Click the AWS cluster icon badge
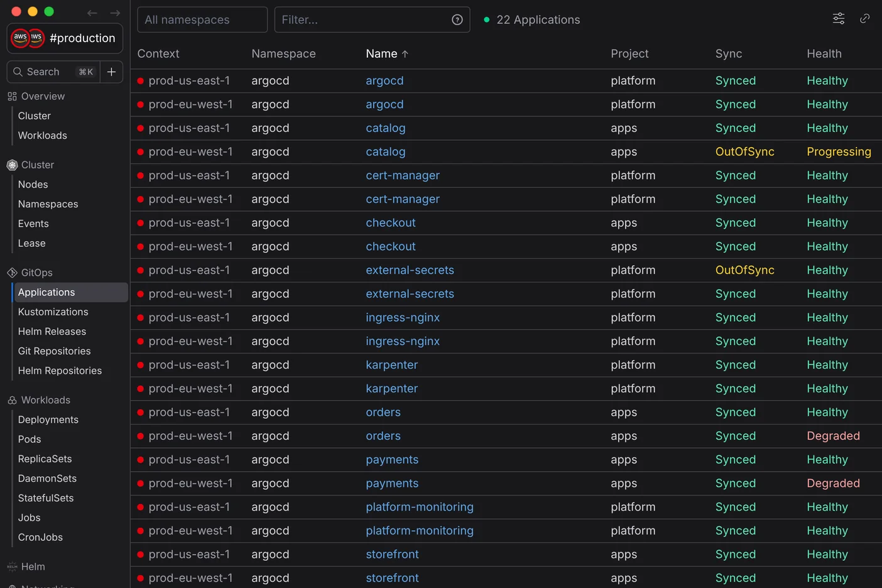 (28, 38)
